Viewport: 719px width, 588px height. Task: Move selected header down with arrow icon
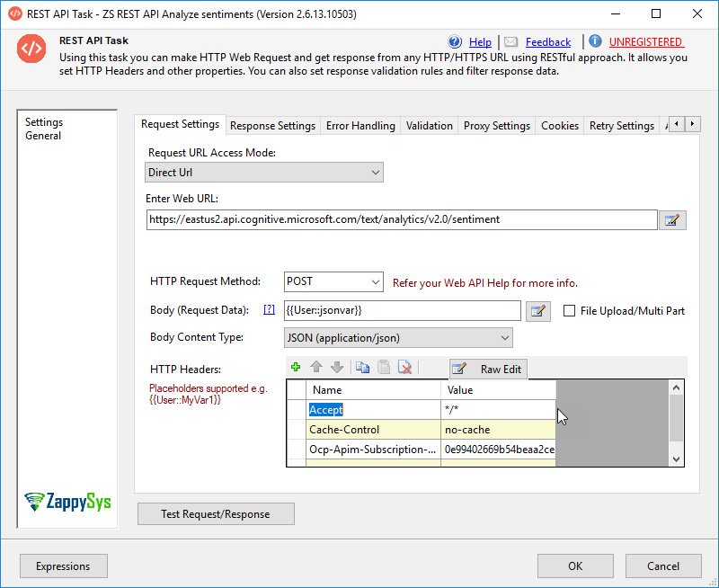point(337,368)
